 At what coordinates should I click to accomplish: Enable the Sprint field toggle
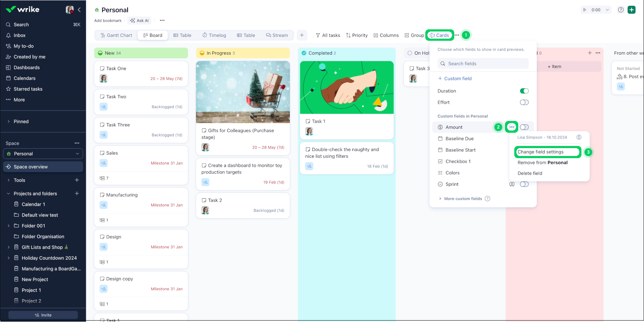coord(524,184)
